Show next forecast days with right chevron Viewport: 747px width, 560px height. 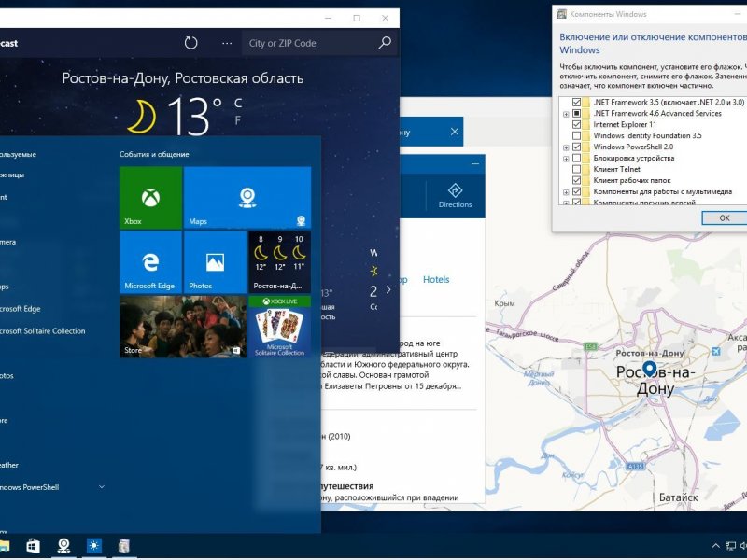388,289
